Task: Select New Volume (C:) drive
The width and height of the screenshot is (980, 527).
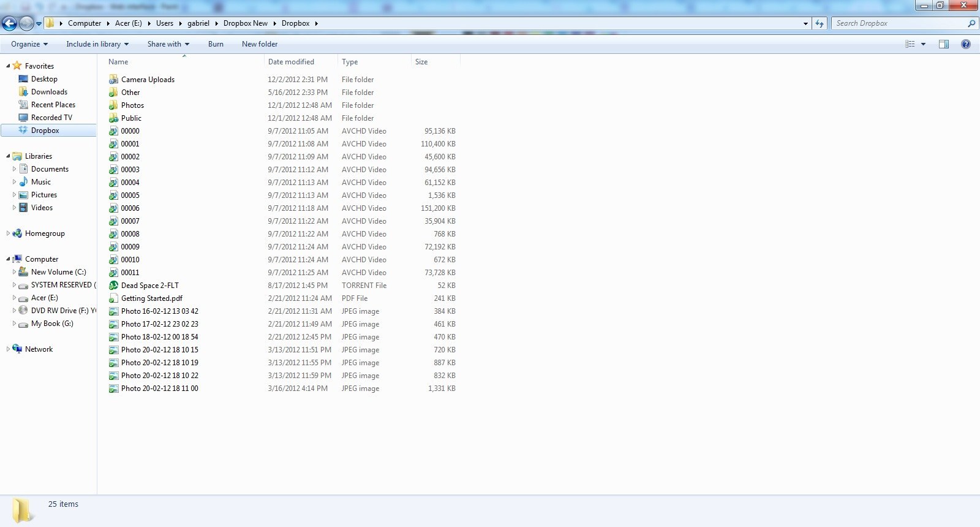Action: coord(58,272)
